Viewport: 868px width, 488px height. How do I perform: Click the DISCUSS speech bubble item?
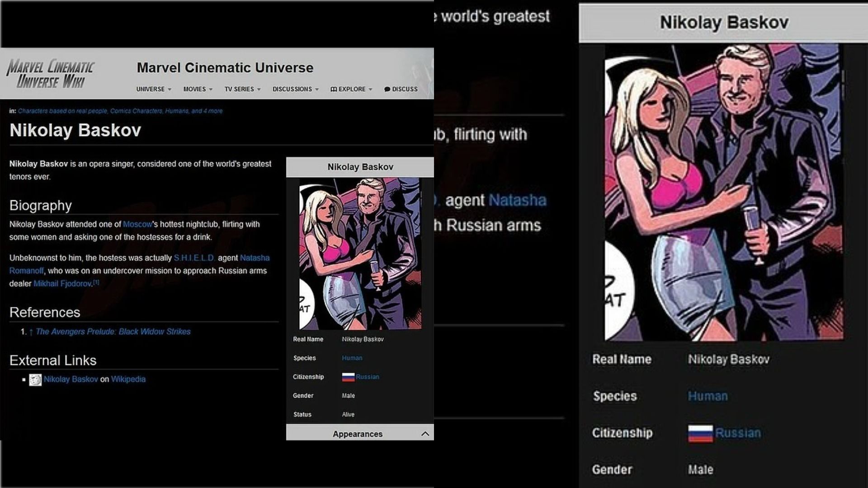[x=401, y=89]
